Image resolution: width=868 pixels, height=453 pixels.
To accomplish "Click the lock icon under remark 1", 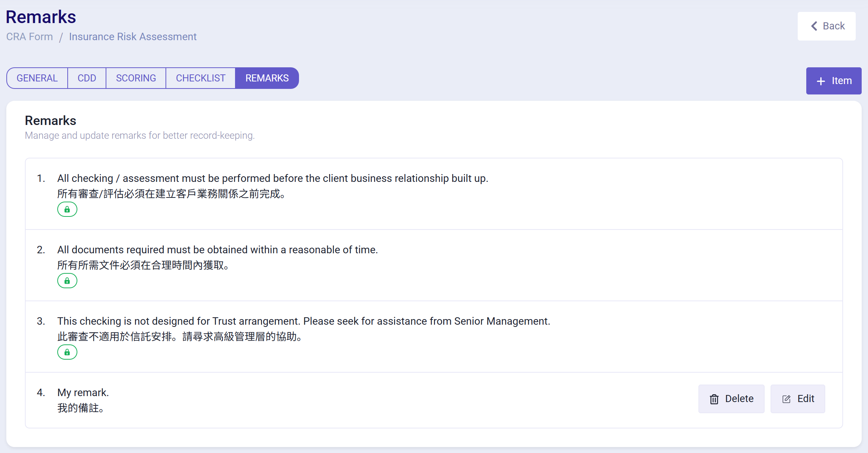I will [x=67, y=209].
